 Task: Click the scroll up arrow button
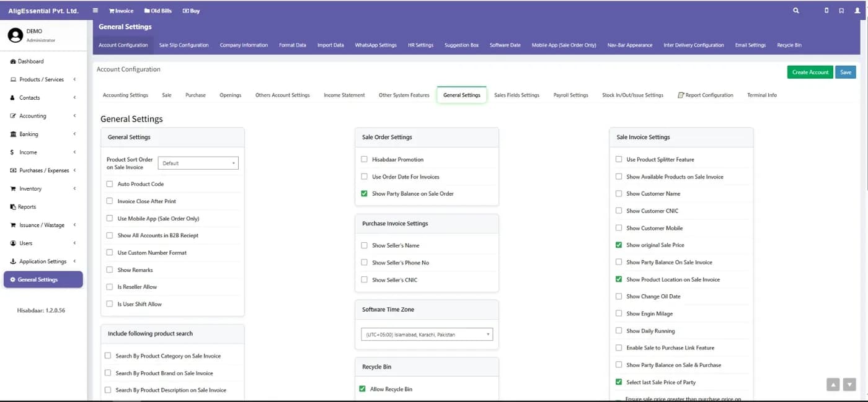pos(833,384)
